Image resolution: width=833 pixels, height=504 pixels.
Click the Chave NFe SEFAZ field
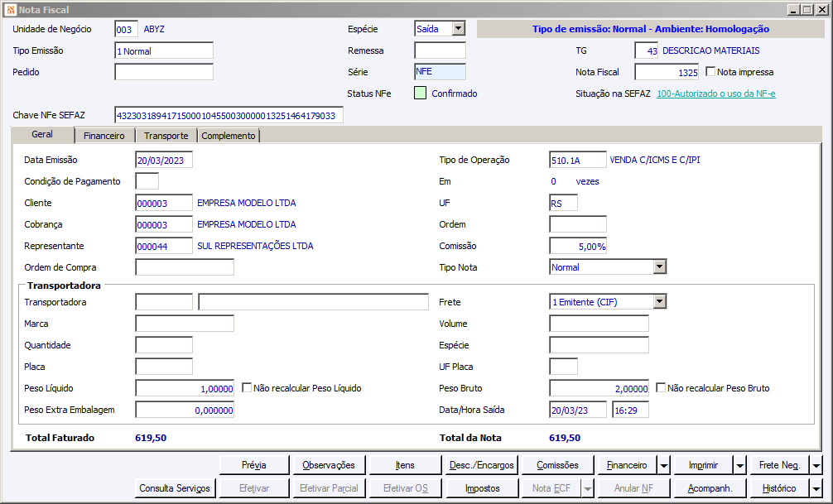point(228,115)
